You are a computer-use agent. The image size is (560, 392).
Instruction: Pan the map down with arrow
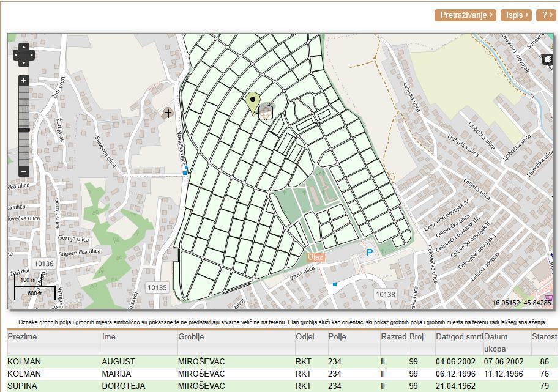pyautogui.click(x=24, y=63)
